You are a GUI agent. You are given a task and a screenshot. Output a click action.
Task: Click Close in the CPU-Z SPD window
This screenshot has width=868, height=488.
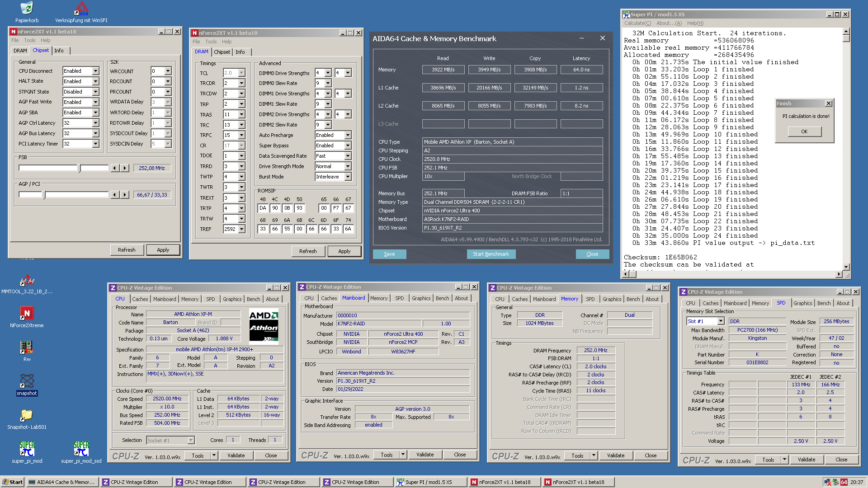(841, 460)
